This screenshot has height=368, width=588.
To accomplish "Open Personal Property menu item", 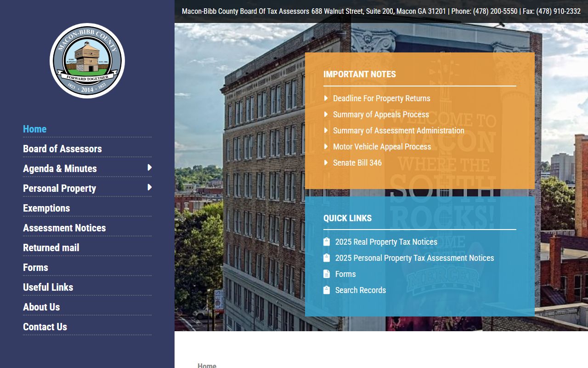I will click(x=60, y=189).
